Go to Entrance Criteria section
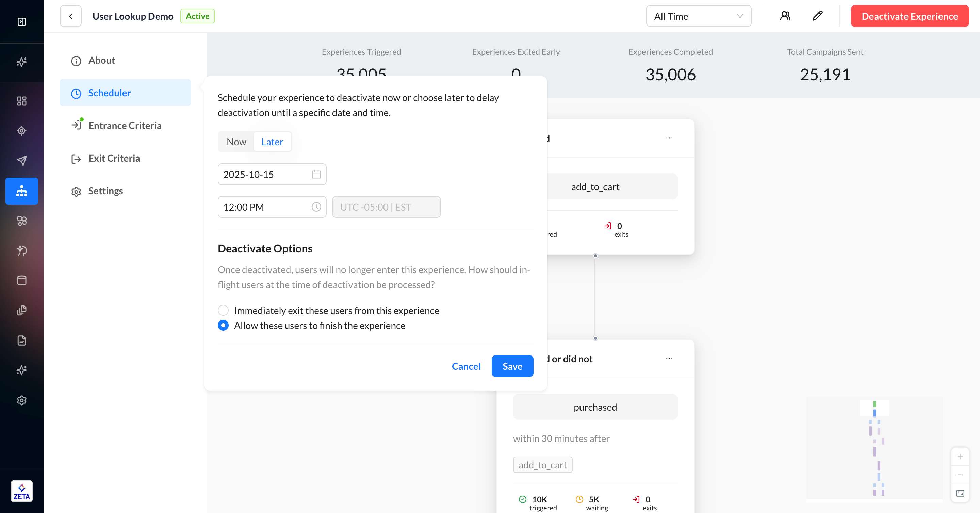 pyautogui.click(x=125, y=126)
